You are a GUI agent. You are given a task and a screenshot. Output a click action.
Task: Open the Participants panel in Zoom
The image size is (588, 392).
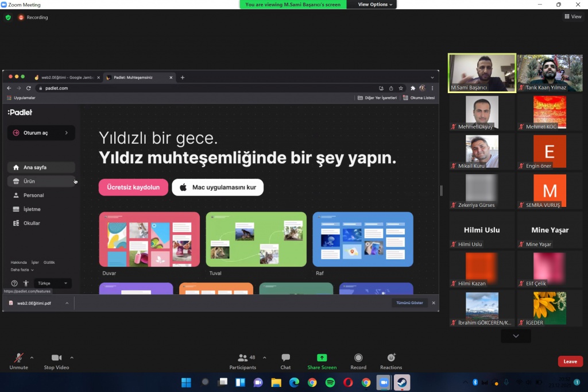(243, 361)
